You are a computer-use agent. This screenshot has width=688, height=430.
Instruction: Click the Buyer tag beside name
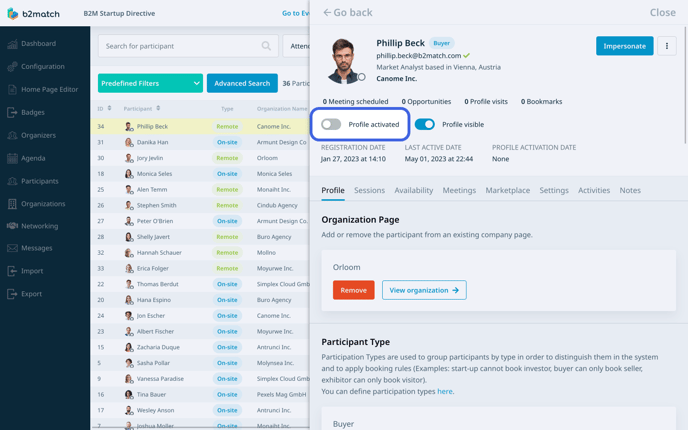[441, 43]
